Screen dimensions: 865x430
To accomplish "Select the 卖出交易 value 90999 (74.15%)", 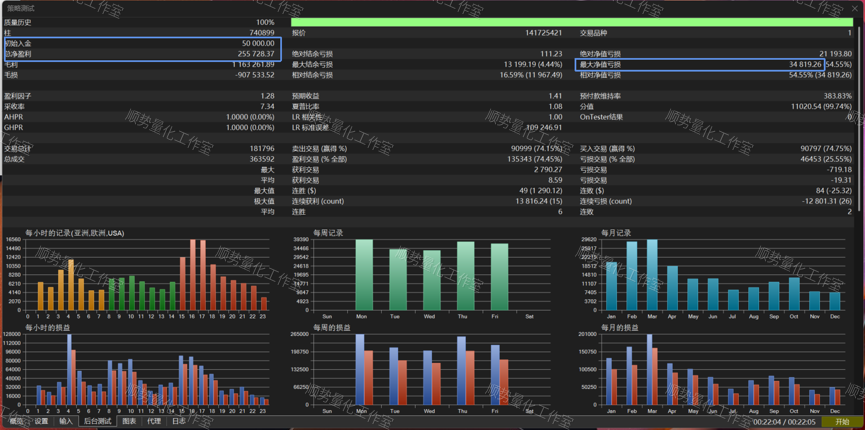I will tap(537, 148).
